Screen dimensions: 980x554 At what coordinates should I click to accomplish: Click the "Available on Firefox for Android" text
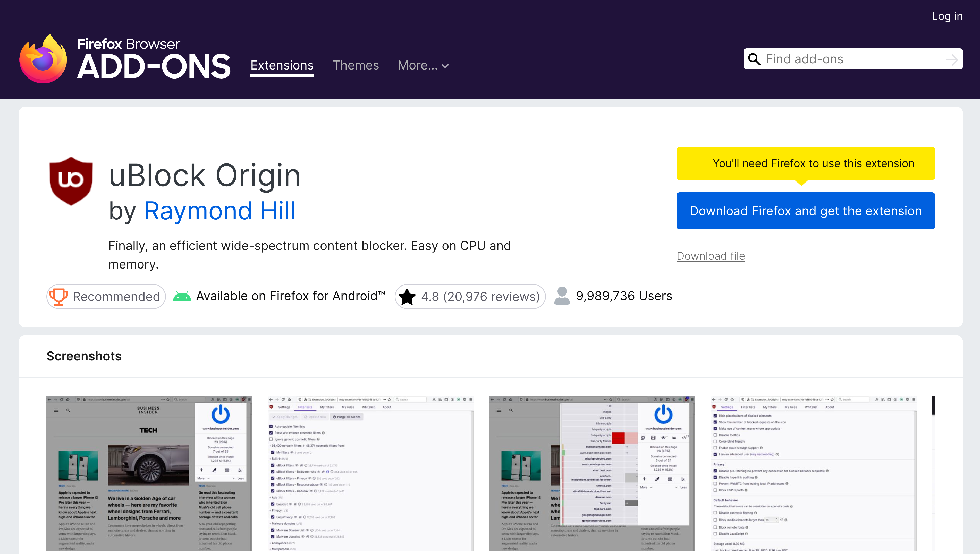(291, 296)
